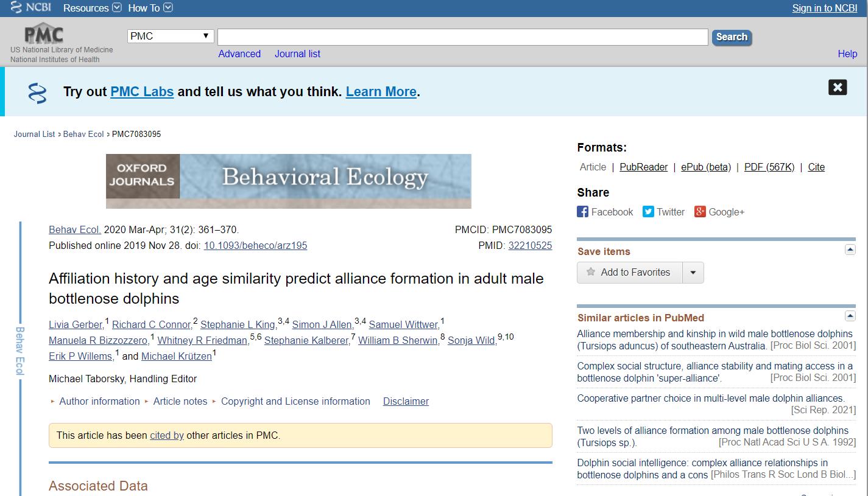Collapse Similar articles in PubMed section
Image resolution: width=868 pixels, height=496 pixels.
[850, 316]
